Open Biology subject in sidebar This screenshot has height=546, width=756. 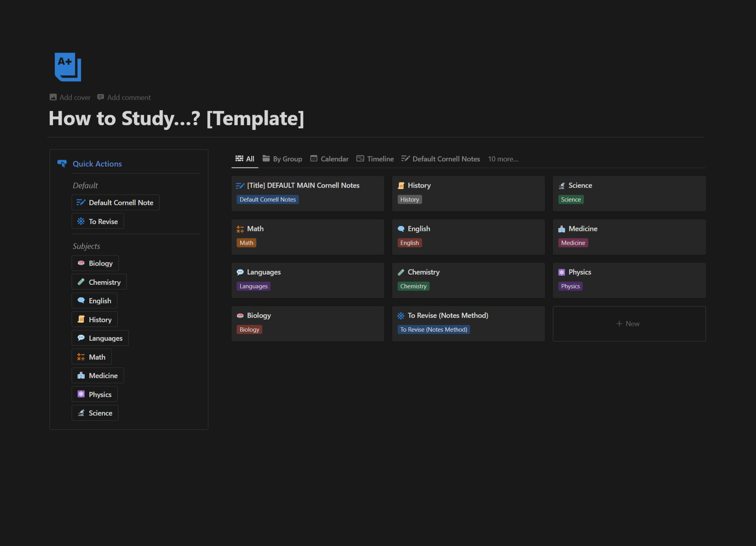tap(95, 263)
